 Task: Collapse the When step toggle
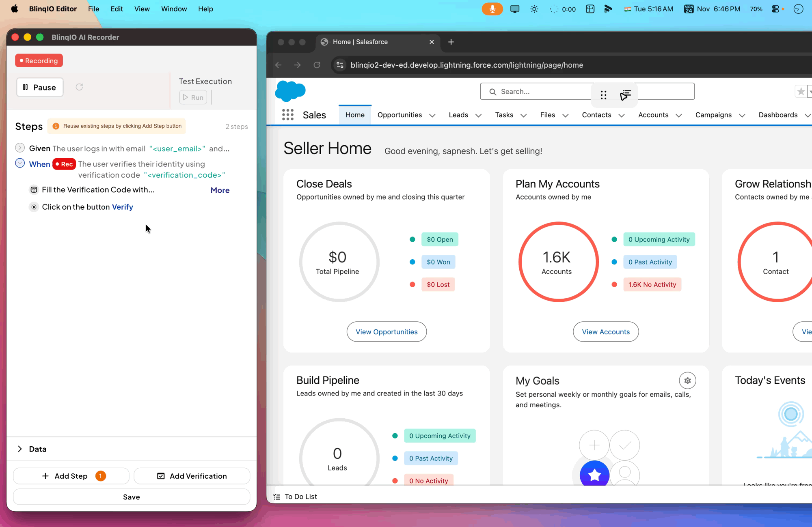pos(20,163)
